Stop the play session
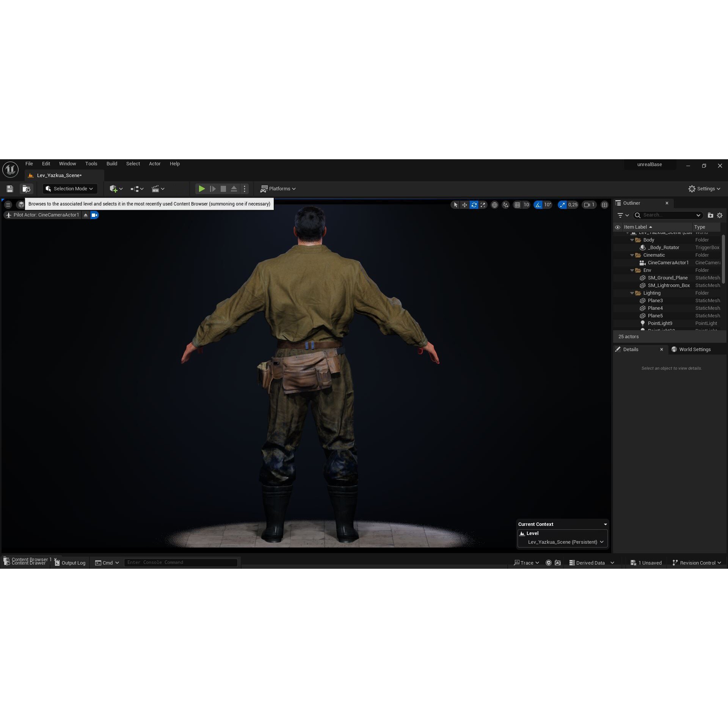728x728 pixels. click(x=223, y=188)
